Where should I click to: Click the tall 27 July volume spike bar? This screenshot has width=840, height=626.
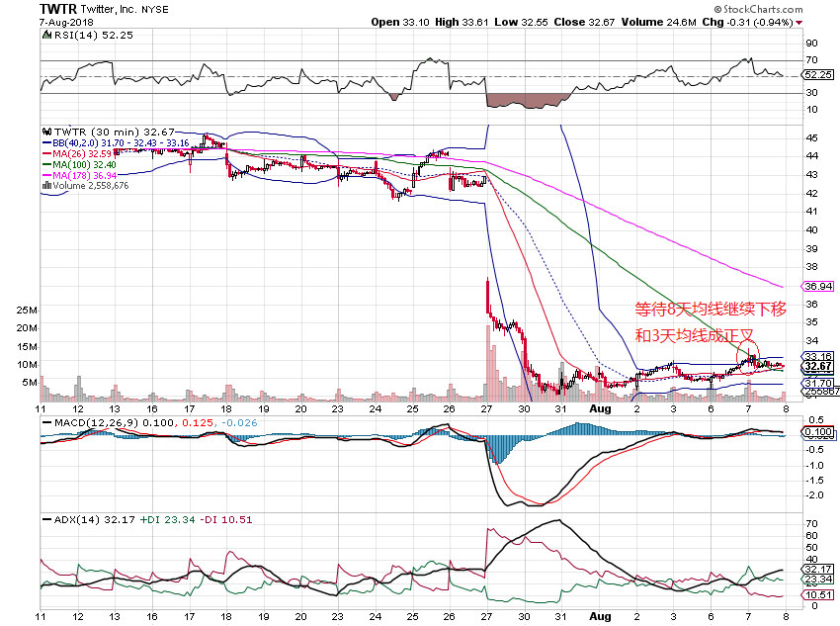coord(488,363)
